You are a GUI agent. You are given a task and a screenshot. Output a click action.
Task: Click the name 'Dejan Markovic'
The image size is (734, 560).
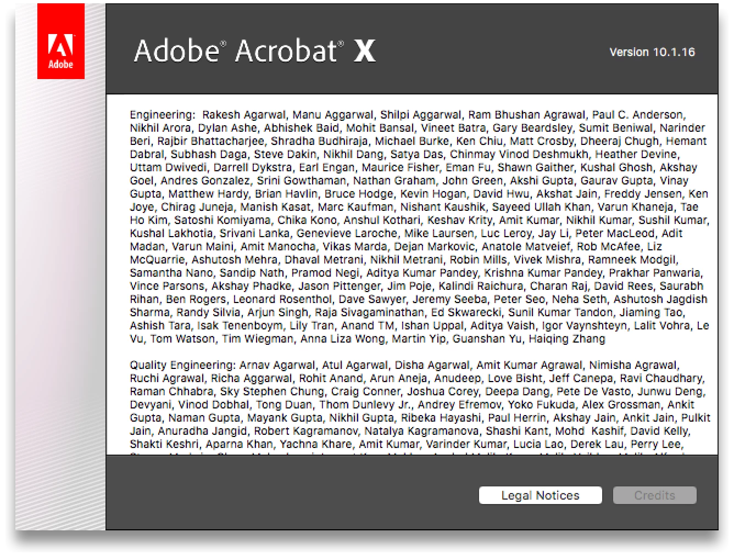(434, 247)
